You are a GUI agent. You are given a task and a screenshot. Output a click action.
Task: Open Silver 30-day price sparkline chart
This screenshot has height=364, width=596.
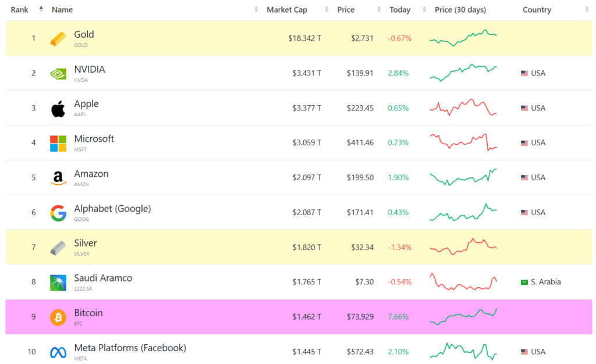pos(463,247)
